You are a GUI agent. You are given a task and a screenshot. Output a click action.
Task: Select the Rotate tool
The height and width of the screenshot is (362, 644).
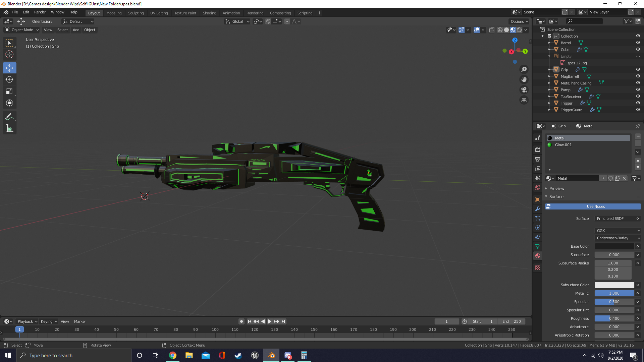pos(9,79)
